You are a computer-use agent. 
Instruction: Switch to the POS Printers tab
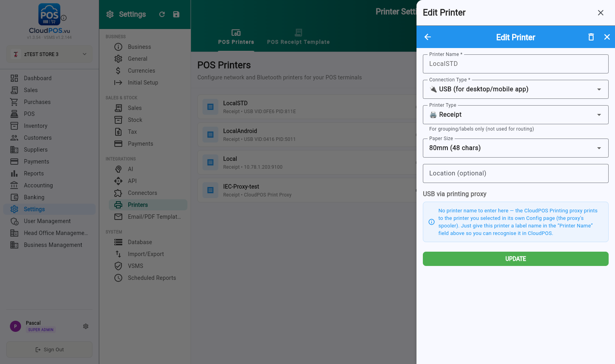tap(236, 37)
